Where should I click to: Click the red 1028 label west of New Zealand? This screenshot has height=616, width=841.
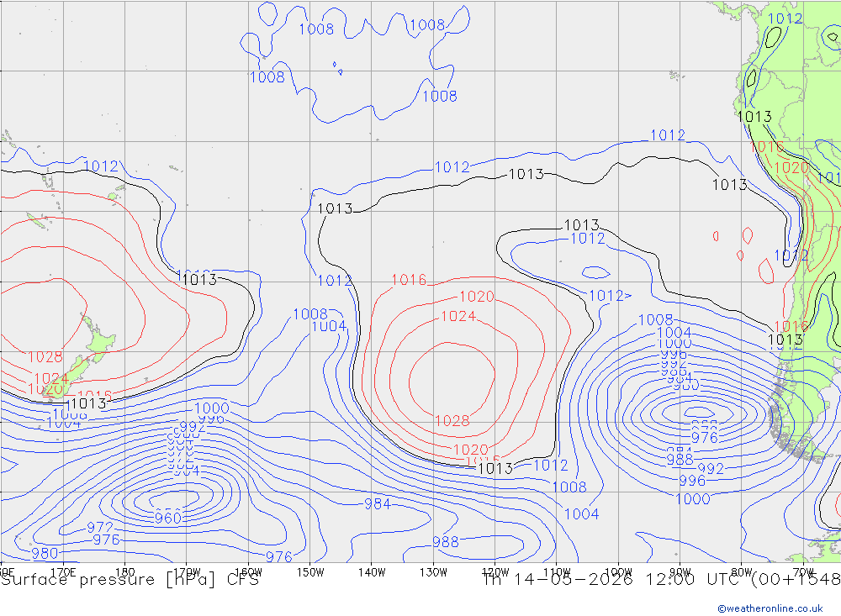45,356
